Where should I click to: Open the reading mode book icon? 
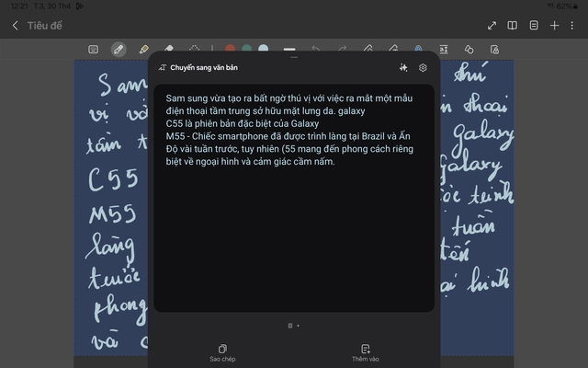[513, 26]
